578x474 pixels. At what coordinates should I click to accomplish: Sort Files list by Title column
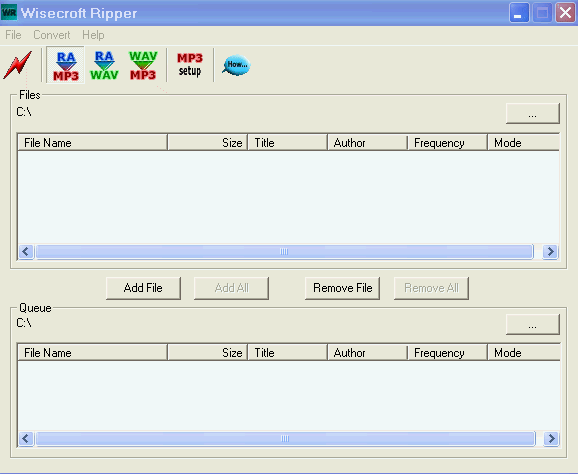point(288,143)
